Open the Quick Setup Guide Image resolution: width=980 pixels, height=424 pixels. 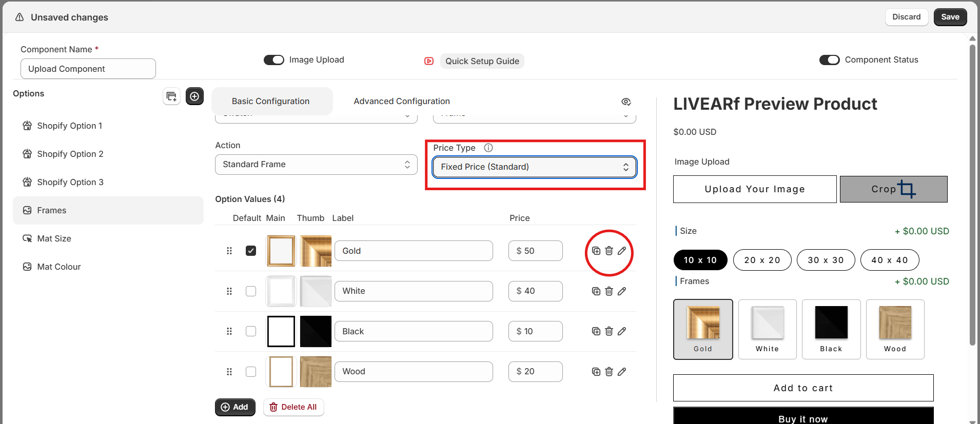point(482,61)
